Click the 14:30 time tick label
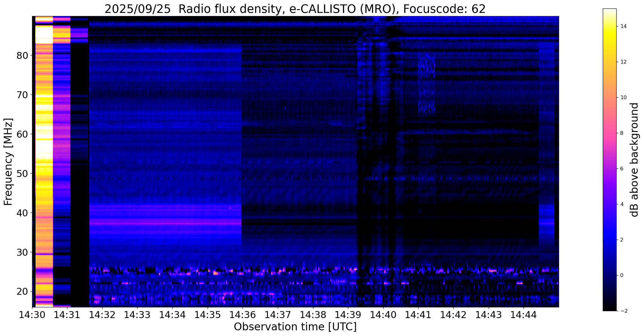 point(32,315)
